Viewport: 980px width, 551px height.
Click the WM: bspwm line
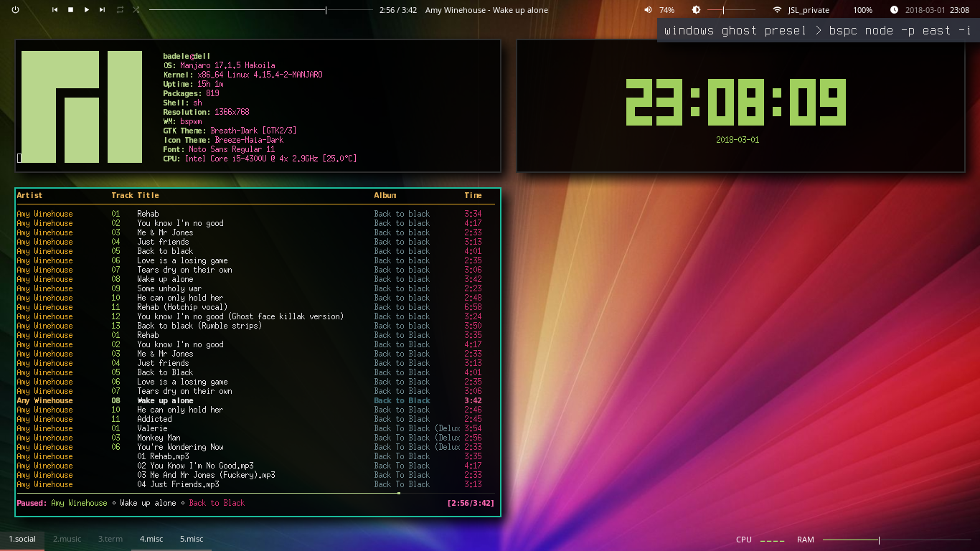click(x=182, y=121)
